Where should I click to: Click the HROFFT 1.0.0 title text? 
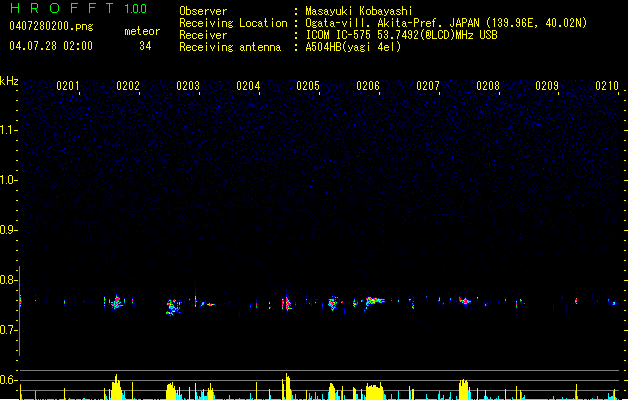[x=79, y=8]
